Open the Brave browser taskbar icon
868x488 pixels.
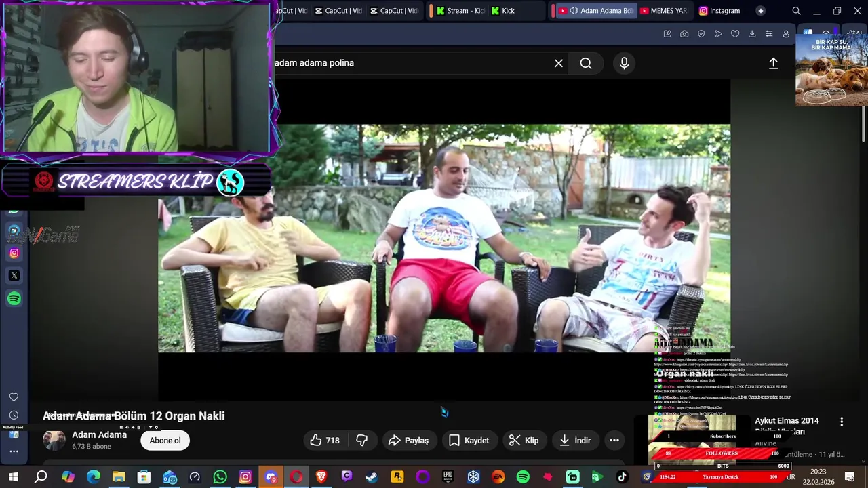321,477
